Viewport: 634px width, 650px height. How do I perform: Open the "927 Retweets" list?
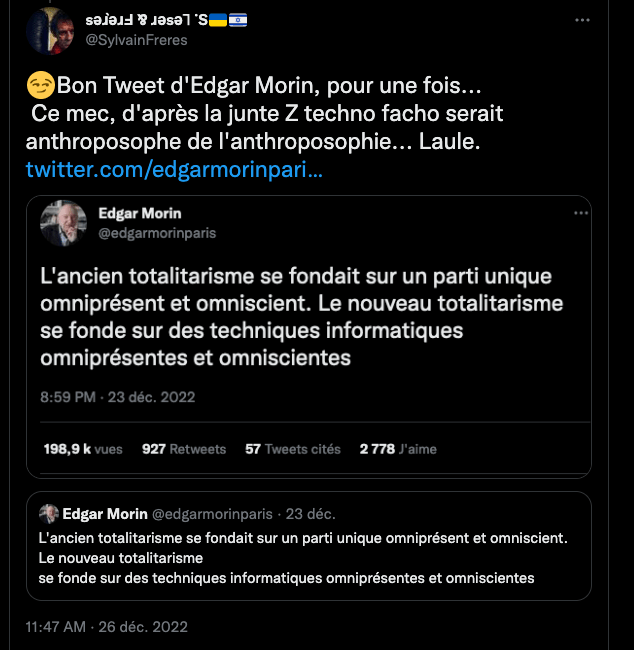[184, 449]
